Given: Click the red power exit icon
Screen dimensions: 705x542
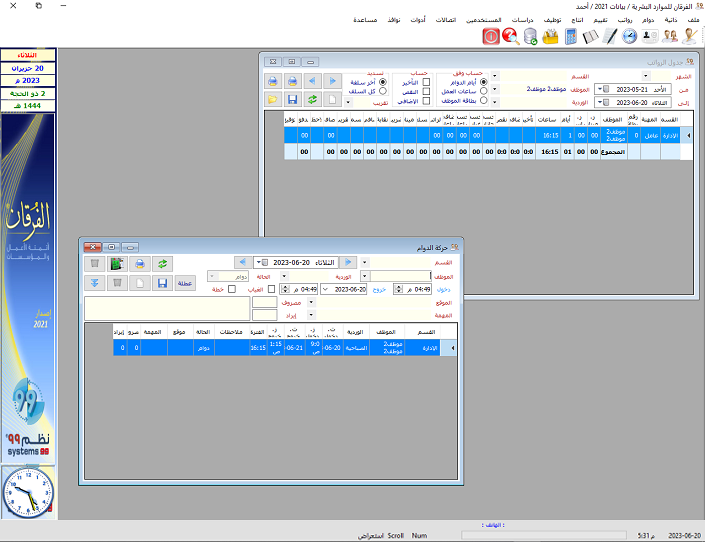Looking at the screenshot, I should click(491, 36).
